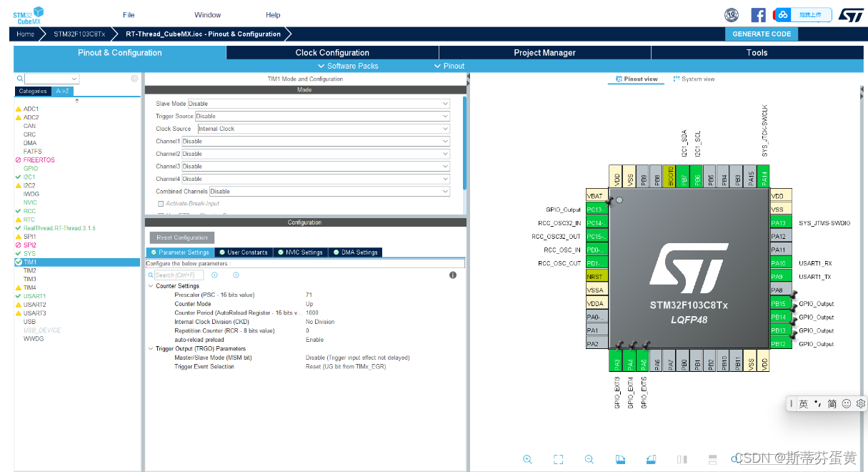The width and height of the screenshot is (868, 472).
Task: Open NVIC Settings tab
Action: point(300,252)
